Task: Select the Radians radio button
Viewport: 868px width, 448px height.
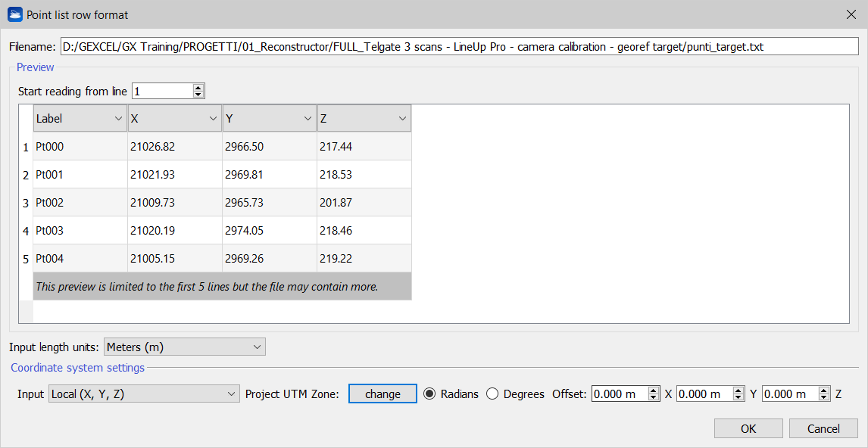Action: 430,394
